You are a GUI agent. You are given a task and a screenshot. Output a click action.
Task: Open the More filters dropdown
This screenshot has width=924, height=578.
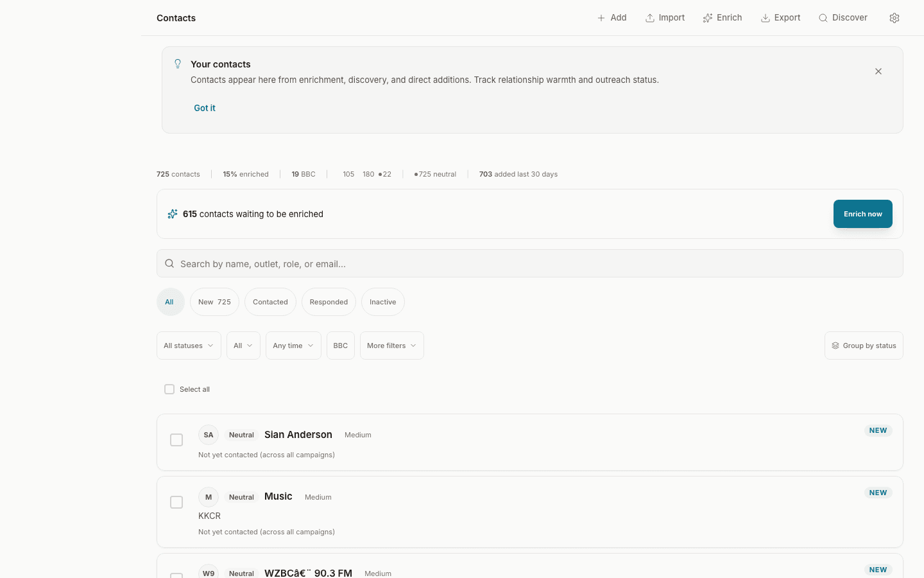click(x=391, y=345)
